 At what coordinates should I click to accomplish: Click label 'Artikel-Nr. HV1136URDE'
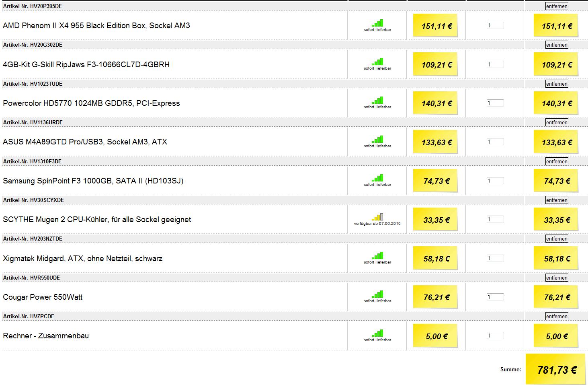[33, 122]
